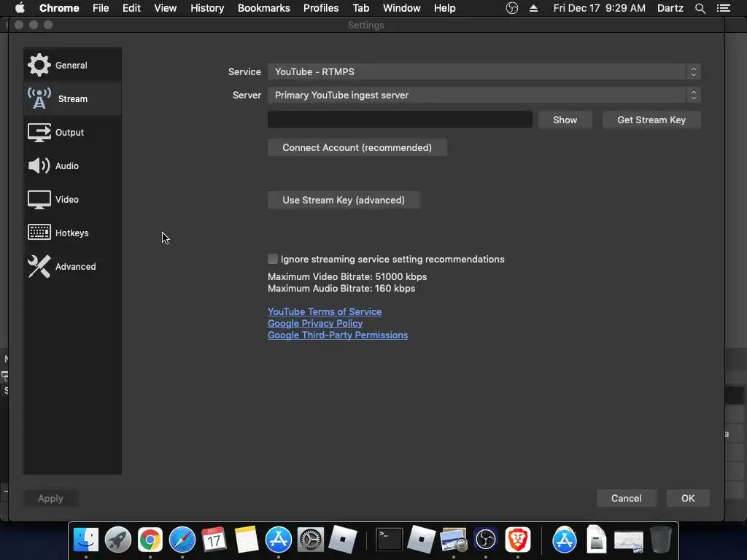Viewport: 747px width, 560px height.
Task: Open OBS Studio in dock
Action: point(485,540)
